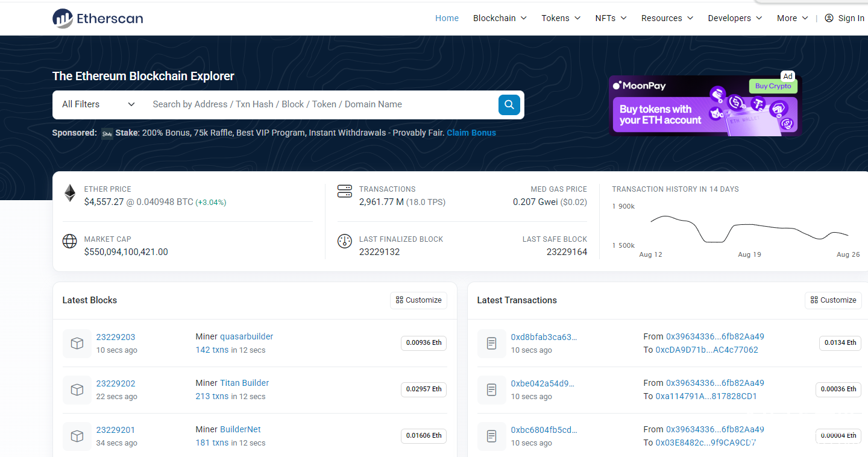Click Sign In at top right
This screenshot has height=457, width=868.
(x=844, y=18)
